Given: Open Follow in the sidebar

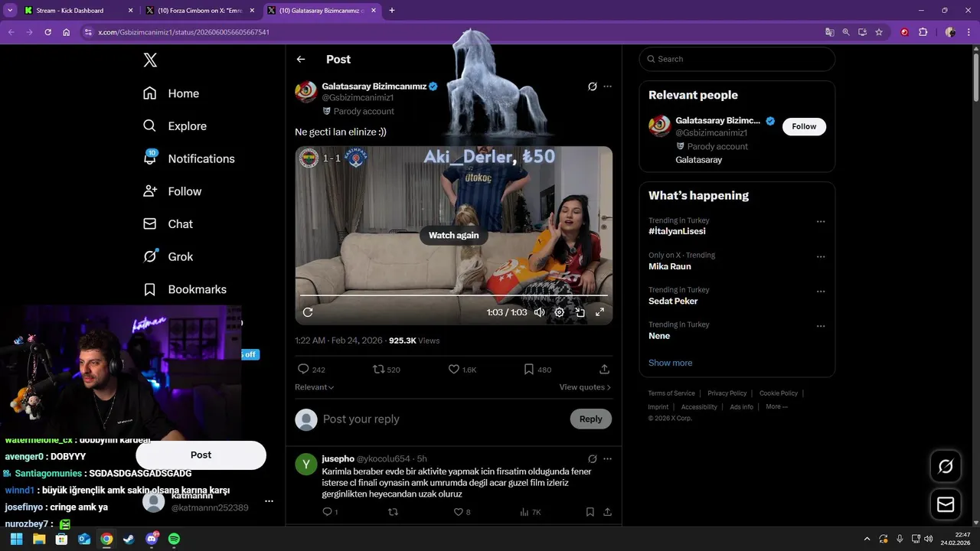Looking at the screenshot, I should (172, 191).
